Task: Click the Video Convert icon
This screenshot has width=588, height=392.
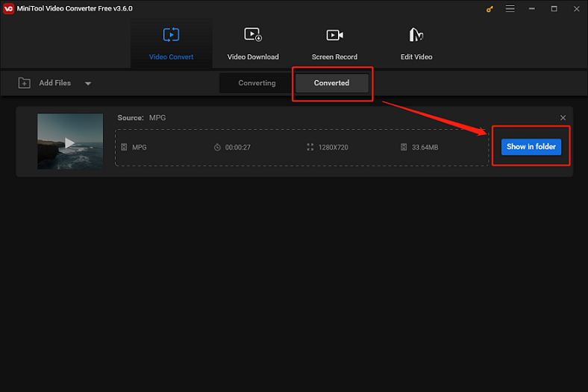Action: pos(172,35)
